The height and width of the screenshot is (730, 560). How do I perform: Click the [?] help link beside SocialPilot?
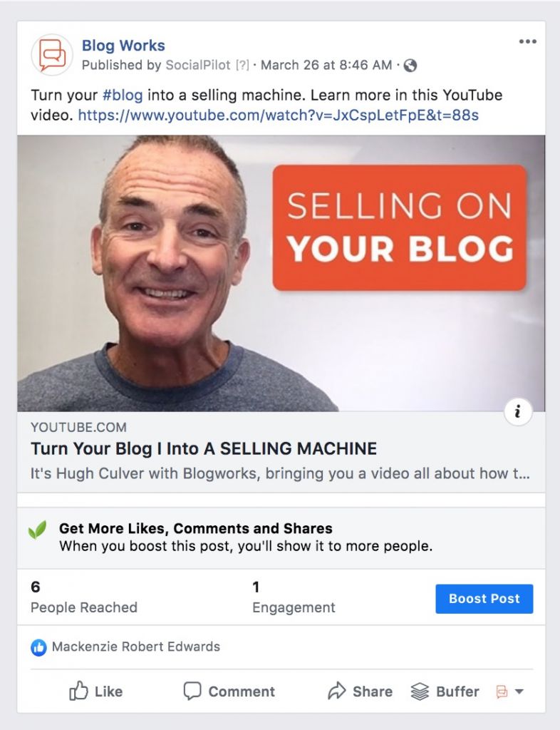point(242,65)
